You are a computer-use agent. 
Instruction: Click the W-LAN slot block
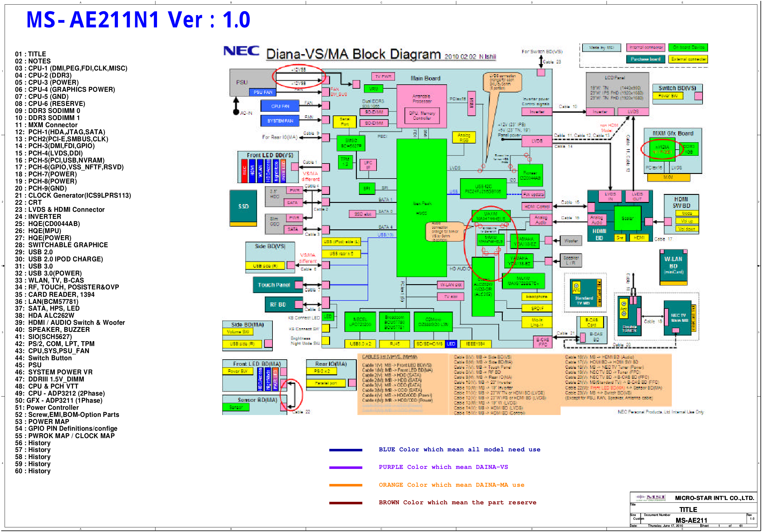450,285
